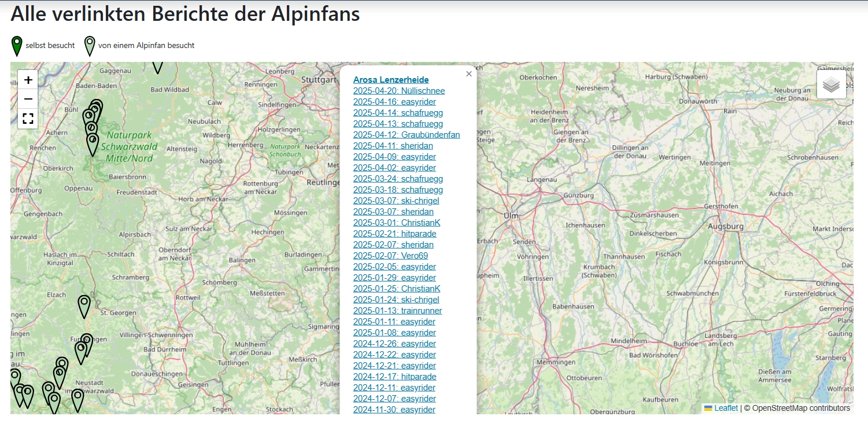This screenshot has width=868, height=427.
Task: Toggle fullscreen map view
Action: pos(28,119)
